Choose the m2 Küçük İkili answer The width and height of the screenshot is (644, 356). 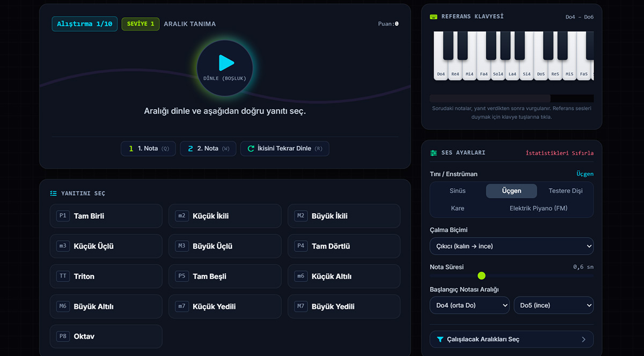225,216
